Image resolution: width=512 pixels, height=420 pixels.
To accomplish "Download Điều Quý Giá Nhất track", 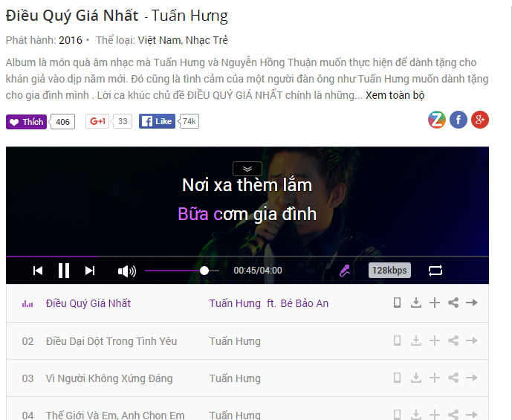I will point(415,303).
